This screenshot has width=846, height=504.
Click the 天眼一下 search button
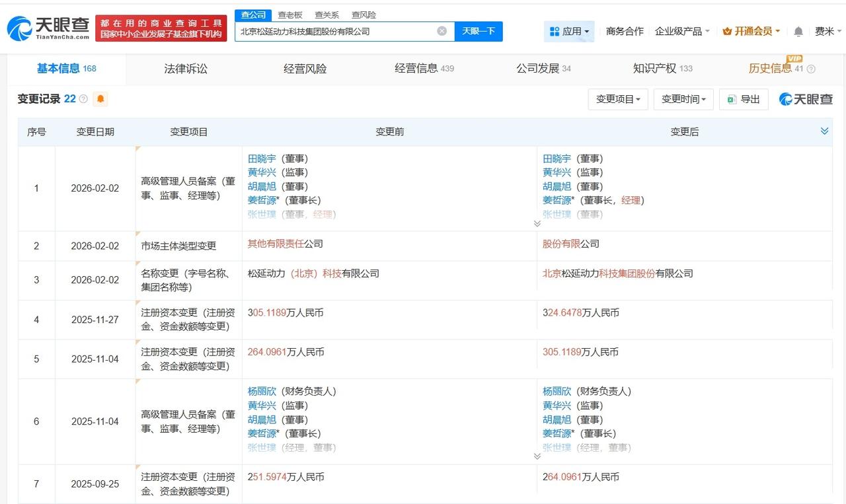(479, 31)
